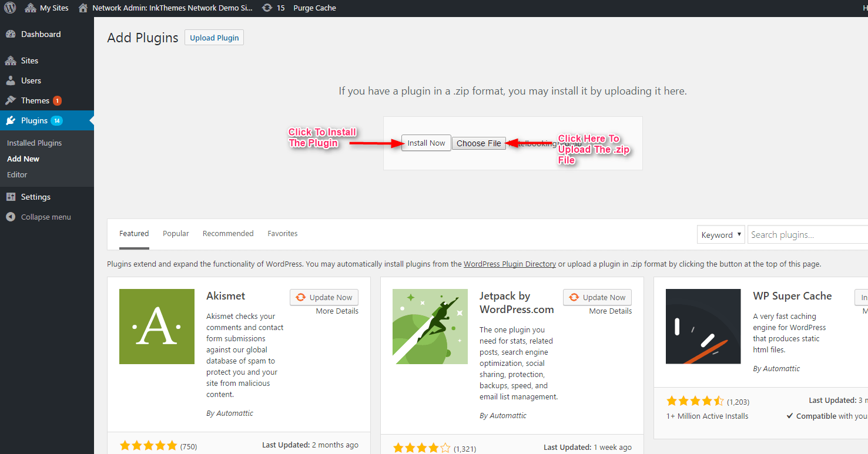The height and width of the screenshot is (454, 868).
Task: Click Akismet five-star rating
Action: (148, 446)
